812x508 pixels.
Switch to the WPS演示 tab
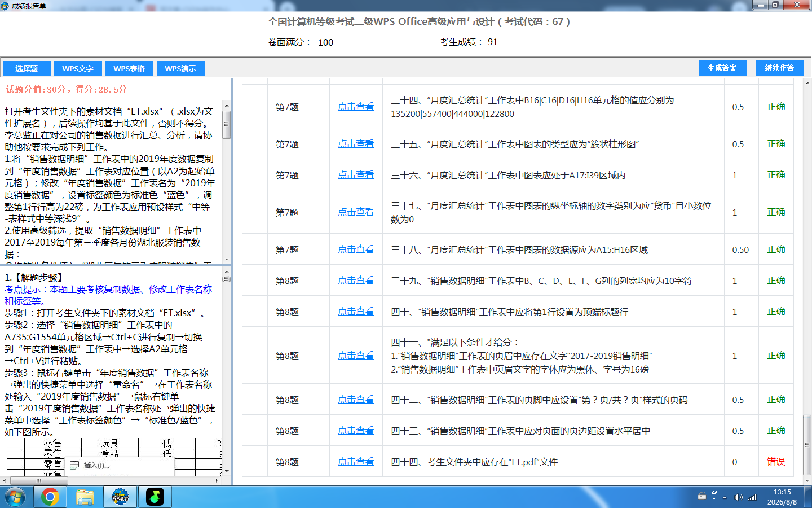pyautogui.click(x=180, y=68)
